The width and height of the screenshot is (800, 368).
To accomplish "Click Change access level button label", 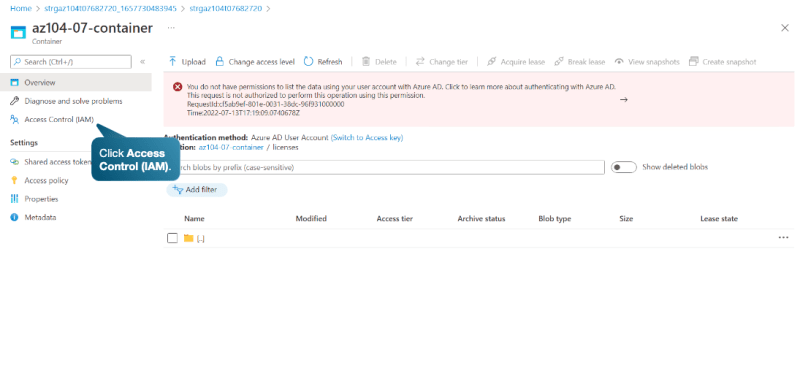I will (x=262, y=62).
